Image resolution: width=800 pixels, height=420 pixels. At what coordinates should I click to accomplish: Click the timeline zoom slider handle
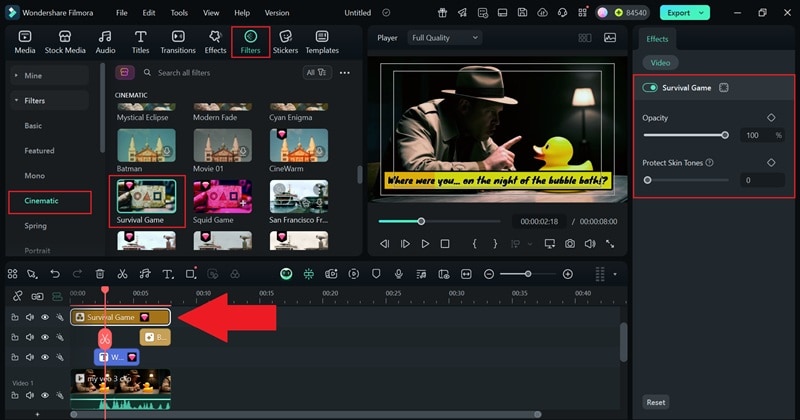528,274
